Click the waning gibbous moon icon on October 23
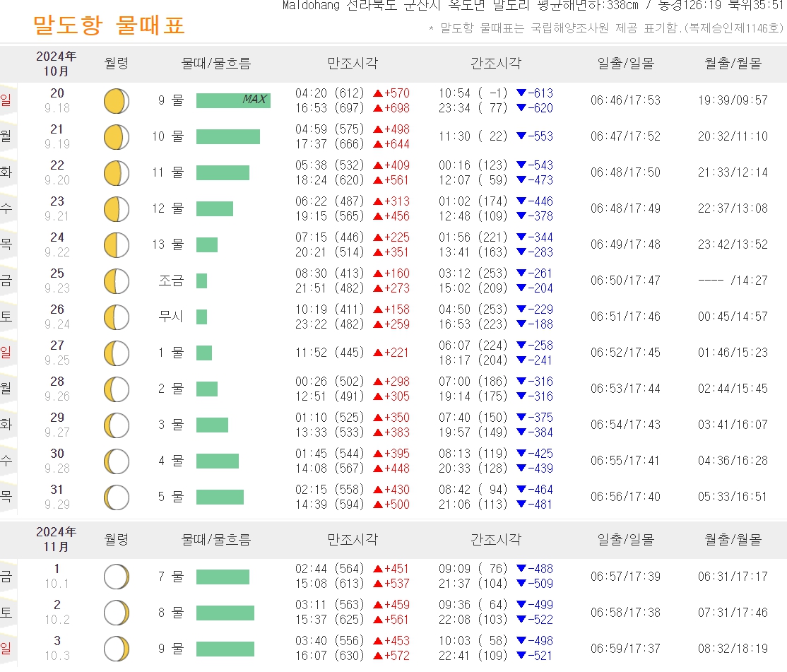 [x=115, y=208]
